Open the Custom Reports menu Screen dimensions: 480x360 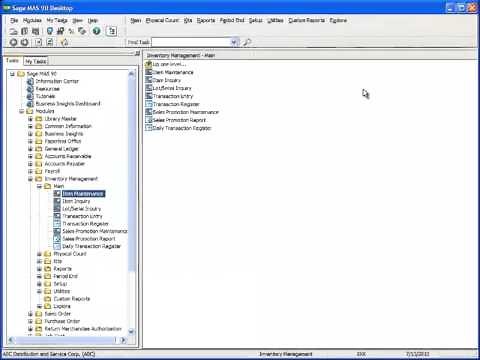pyautogui.click(x=306, y=20)
